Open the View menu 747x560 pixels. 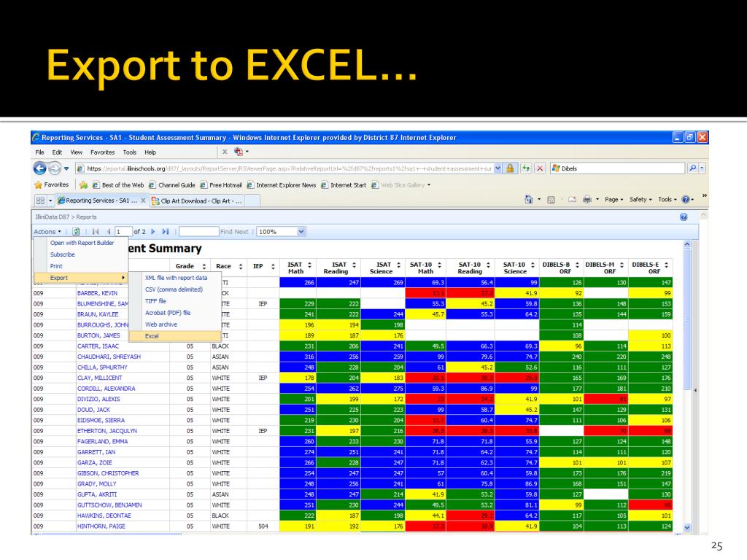(x=76, y=152)
